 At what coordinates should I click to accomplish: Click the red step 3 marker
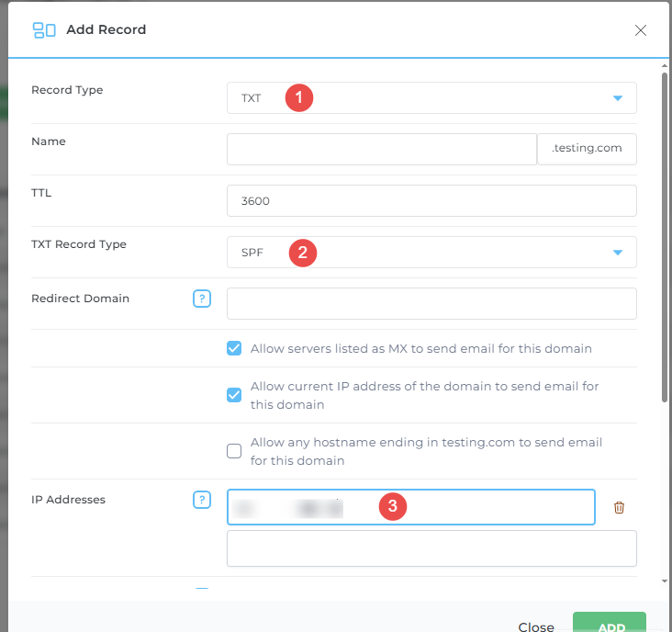(393, 506)
